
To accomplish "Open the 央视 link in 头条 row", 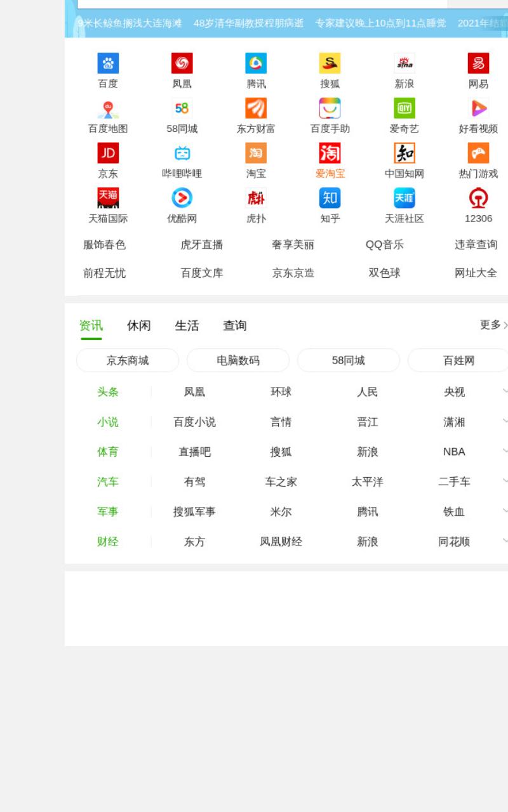I will 454,392.
